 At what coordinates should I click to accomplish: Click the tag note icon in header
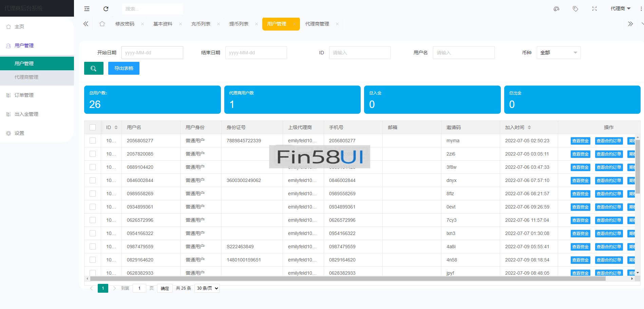point(575,9)
